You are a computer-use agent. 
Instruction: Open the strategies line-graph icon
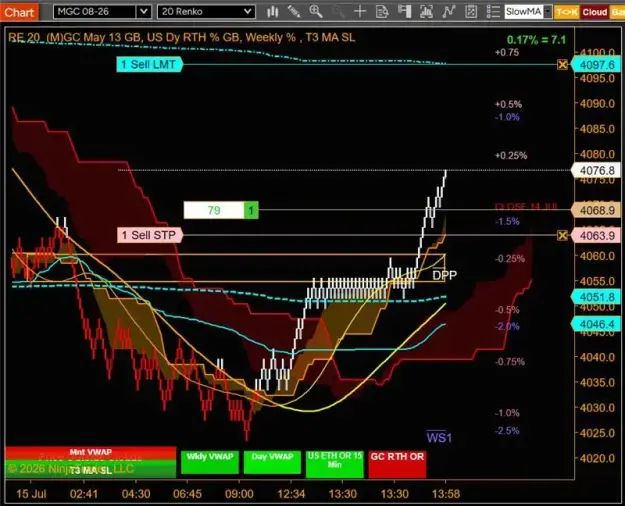point(448,12)
